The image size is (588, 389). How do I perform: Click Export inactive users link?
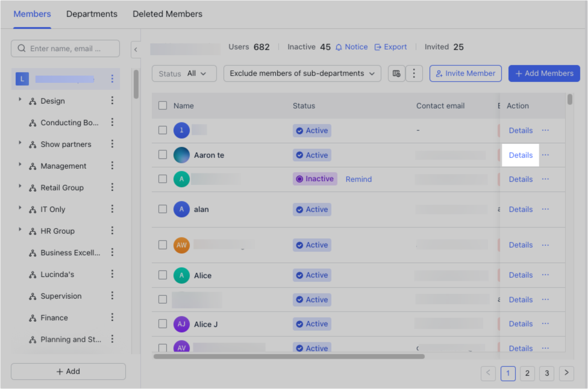click(390, 47)
